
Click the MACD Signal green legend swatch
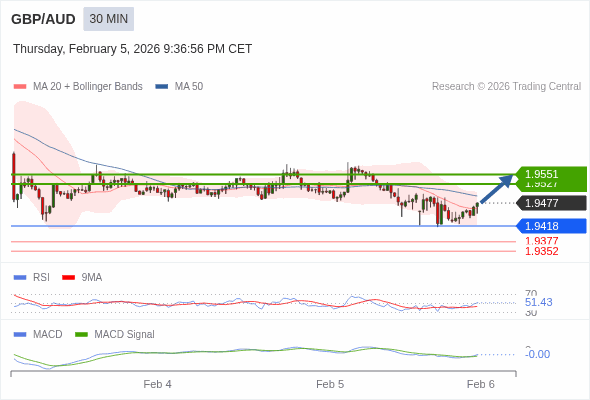pos(81,335)
